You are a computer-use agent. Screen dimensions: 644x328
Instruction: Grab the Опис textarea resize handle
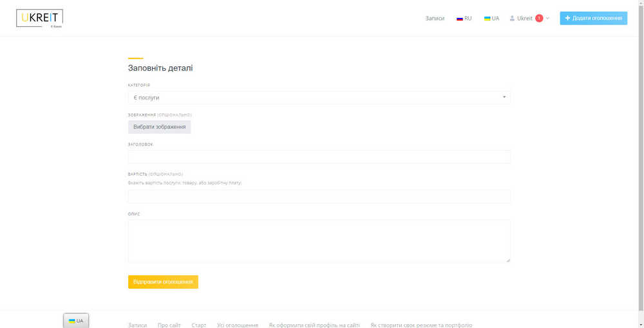click(508, 260)
